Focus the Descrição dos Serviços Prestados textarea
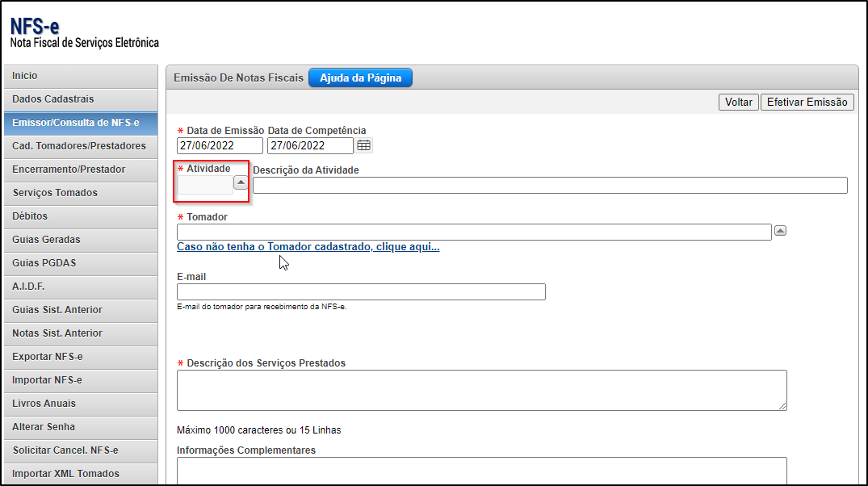Image resolution: width=868 pixels, height=486 pixels. tap(481, 391)
